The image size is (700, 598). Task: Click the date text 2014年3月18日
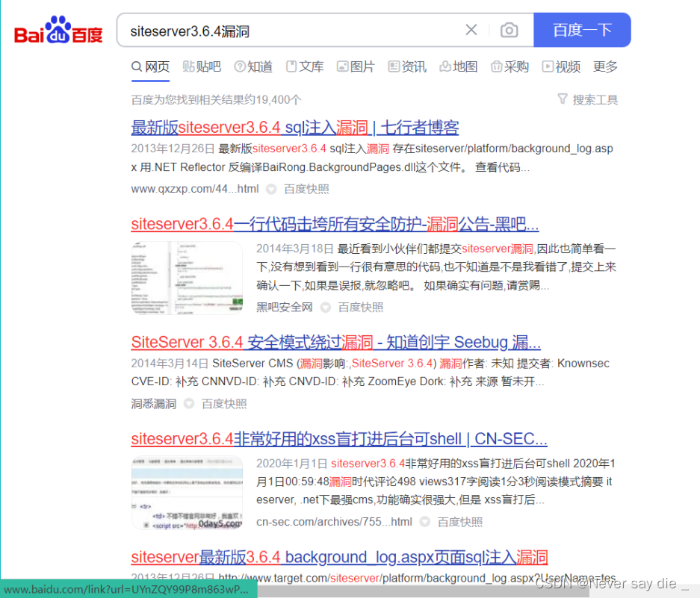pyautogui.click(x=294, y=249)
